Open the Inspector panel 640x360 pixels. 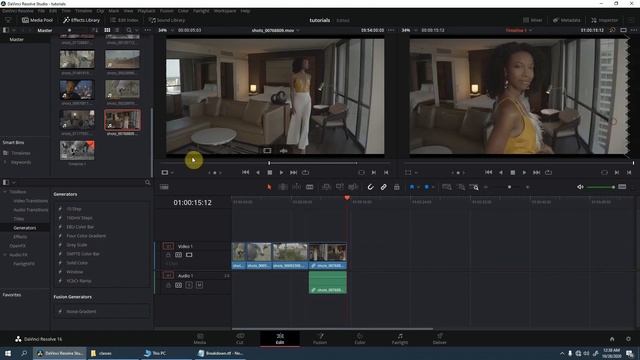pyautogui.click(x=604, y=20)
